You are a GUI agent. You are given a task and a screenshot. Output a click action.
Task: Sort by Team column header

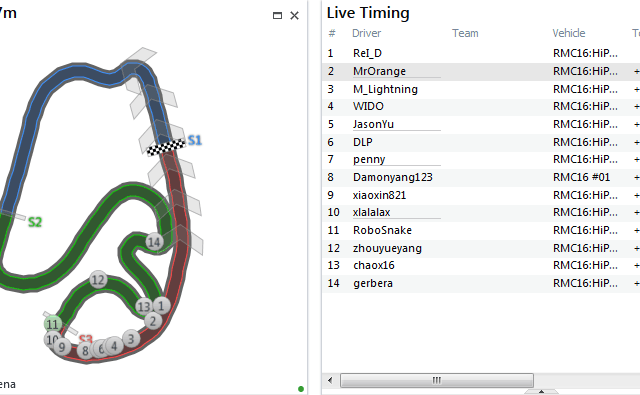point(465,33)
